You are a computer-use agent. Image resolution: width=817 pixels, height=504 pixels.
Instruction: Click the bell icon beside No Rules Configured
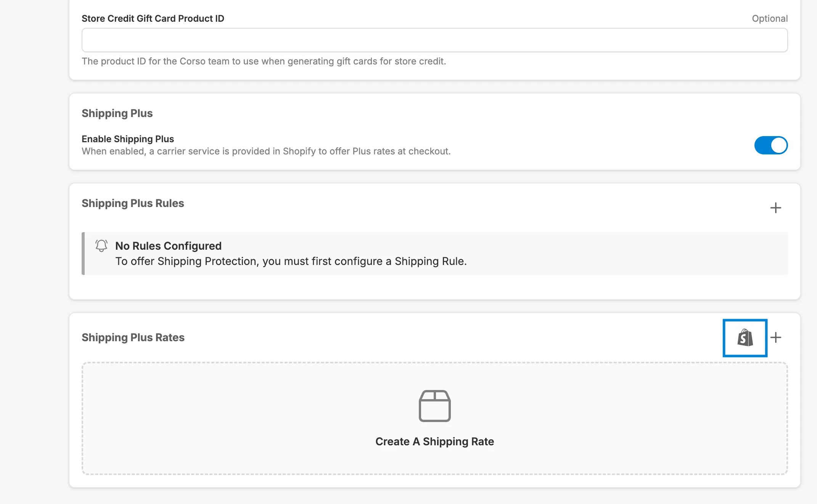(101, 246)
